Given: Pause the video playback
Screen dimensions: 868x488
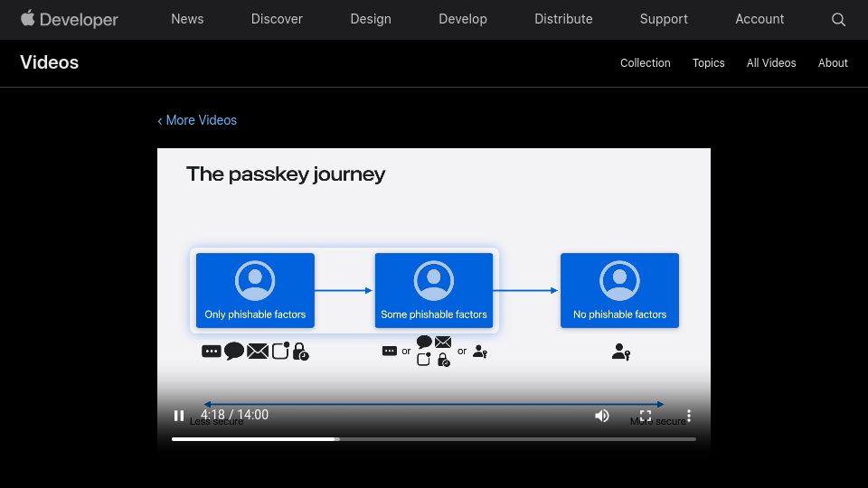Looking at the screenshot, I should pyautogui.click(x=178, y=416).
